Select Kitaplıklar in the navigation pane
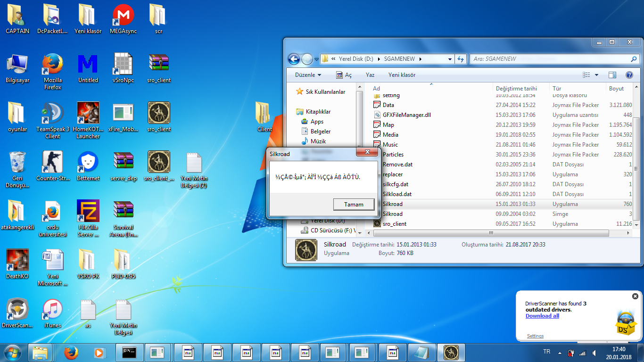Image resolution: width=644 pixels, height=362 pixels. (314, 112)
